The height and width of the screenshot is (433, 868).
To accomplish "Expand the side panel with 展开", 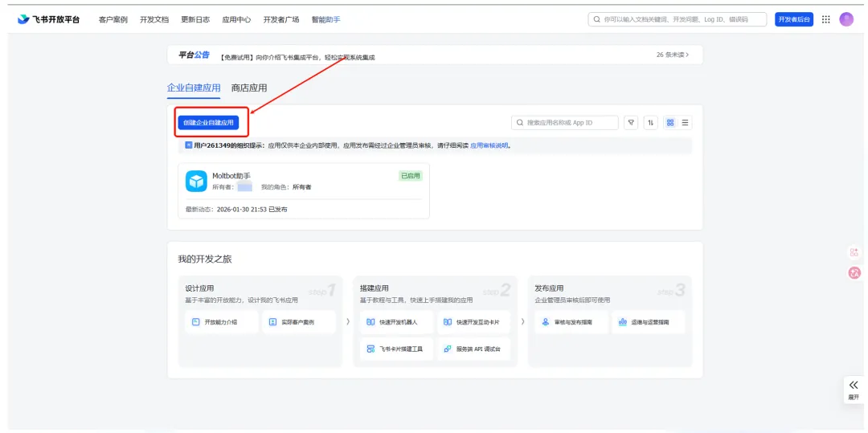I will pos(854,390).
